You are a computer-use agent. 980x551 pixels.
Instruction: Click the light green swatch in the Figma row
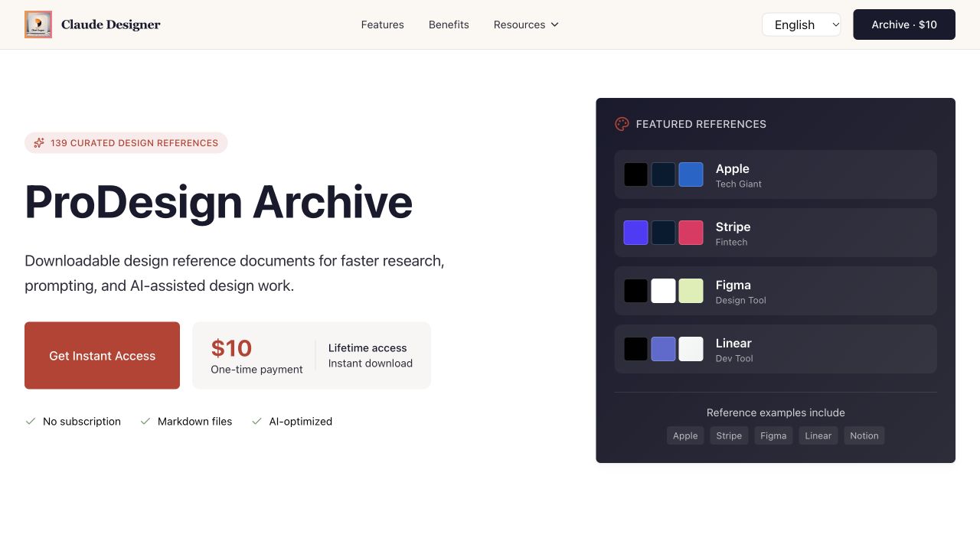691,291
